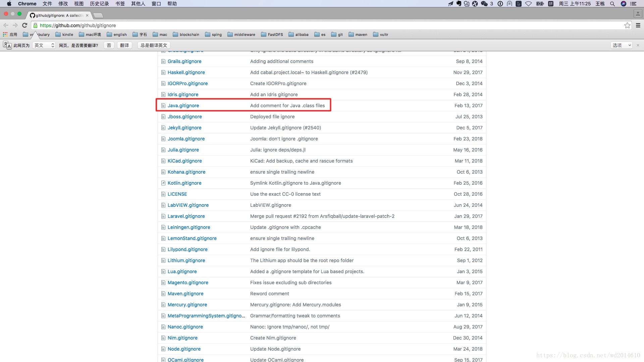The width and height of the screenshot is (644, 362).
Task: Open macOS Spotlight search icon
Action: (x=612, y=4)
